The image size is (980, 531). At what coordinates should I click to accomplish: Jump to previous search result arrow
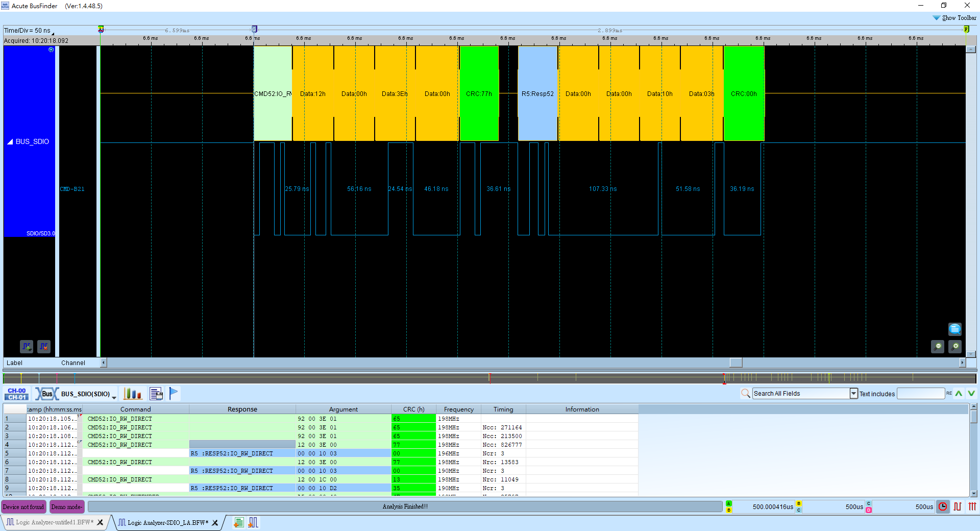pos(959,393)
